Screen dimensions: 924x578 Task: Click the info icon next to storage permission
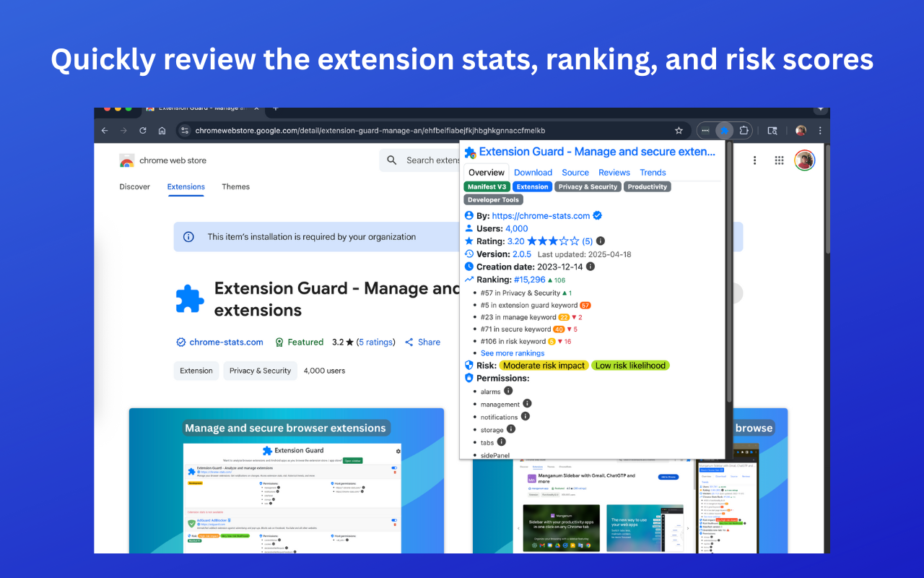point(511,428)
